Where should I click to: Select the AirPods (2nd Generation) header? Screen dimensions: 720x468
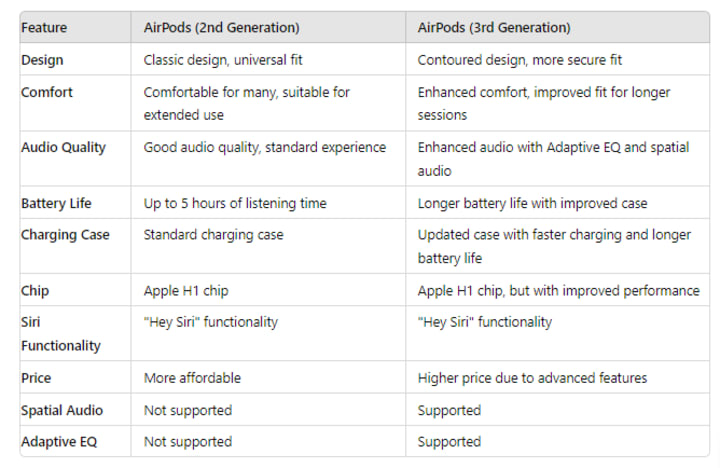tap(221, 28)
